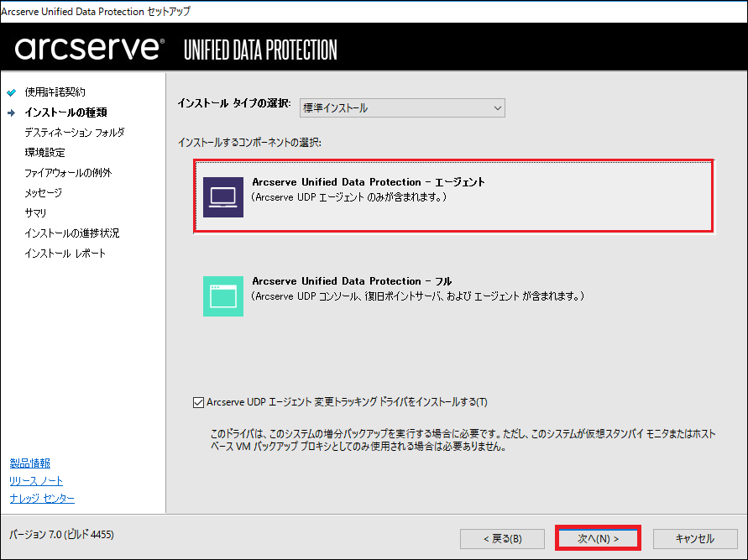Click the インストールするコンポーネントの選択 label
This screenshot has height=560, width=748.
pyautogui.click(x=249, y=143)
